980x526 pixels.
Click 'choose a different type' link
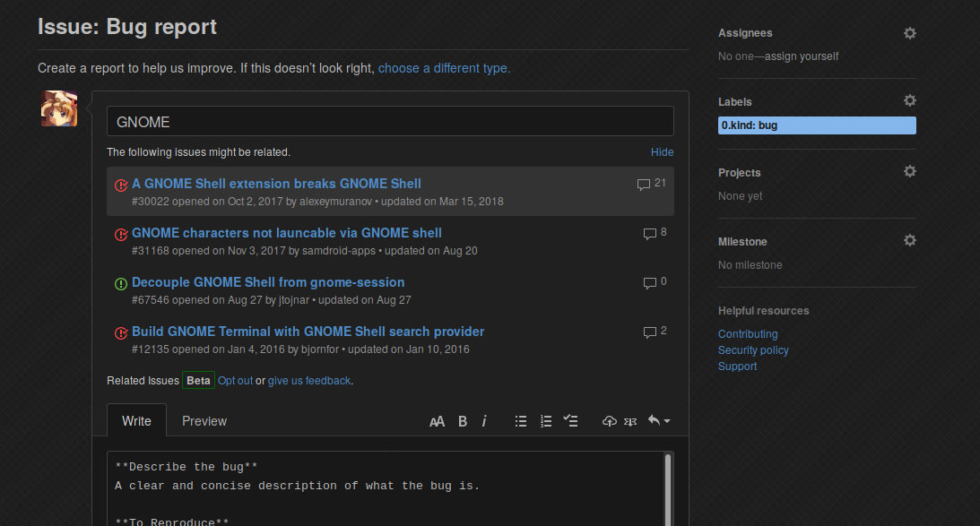coord(444,68)
